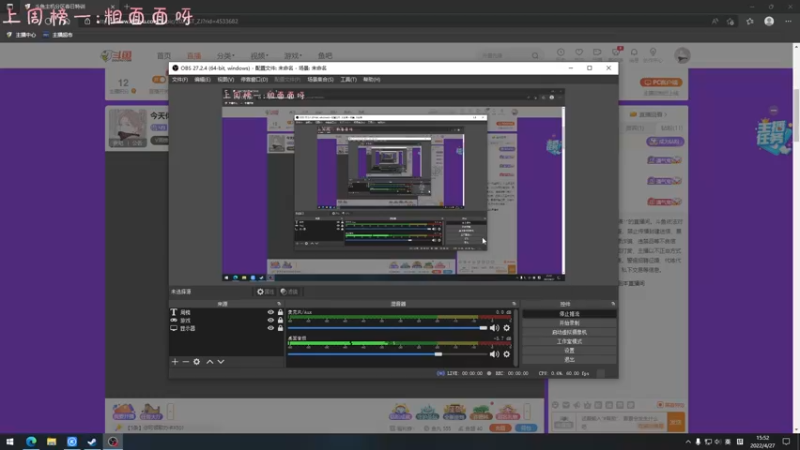Click the OBS icon on the taskbar

pyautogui.click(x=113, y=442)
